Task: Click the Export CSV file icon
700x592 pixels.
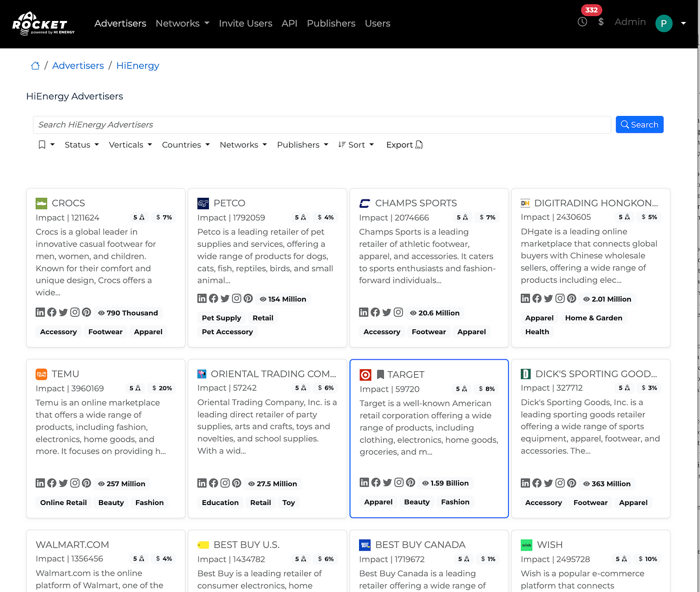Action: click(419, 144)
